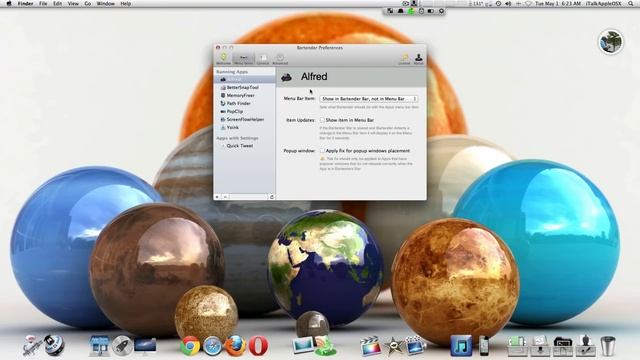Select Quick Tweet under Apps with Settings
This screenshot has height=360, width=640.
245,146
